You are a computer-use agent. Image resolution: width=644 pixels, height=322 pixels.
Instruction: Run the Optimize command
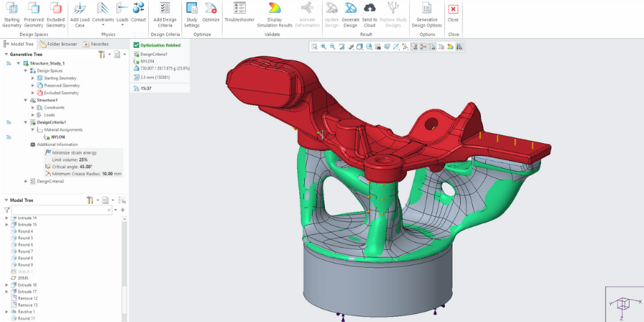tap(211, 9)
